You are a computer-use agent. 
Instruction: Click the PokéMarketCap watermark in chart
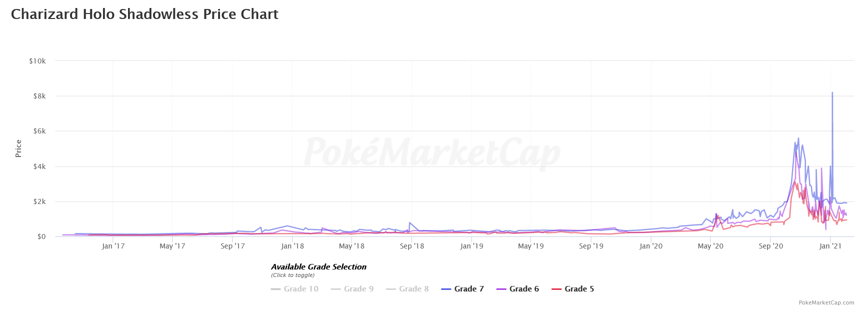pos(432,151)
